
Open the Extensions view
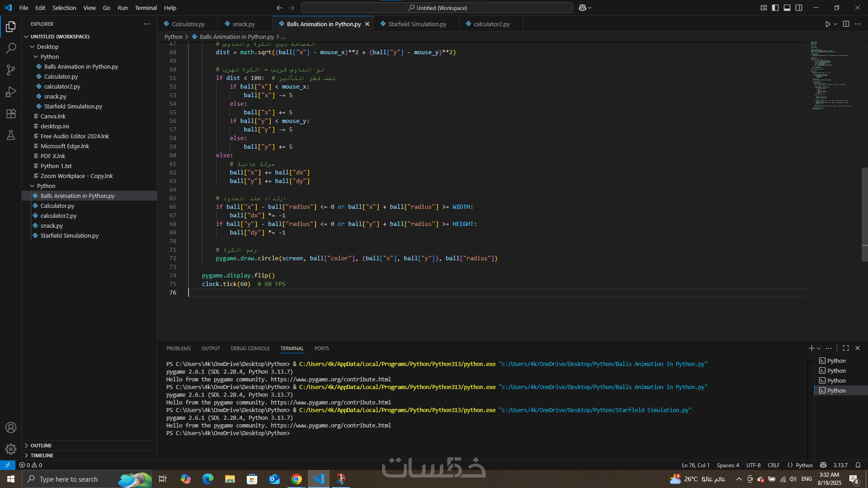(11, 113)
